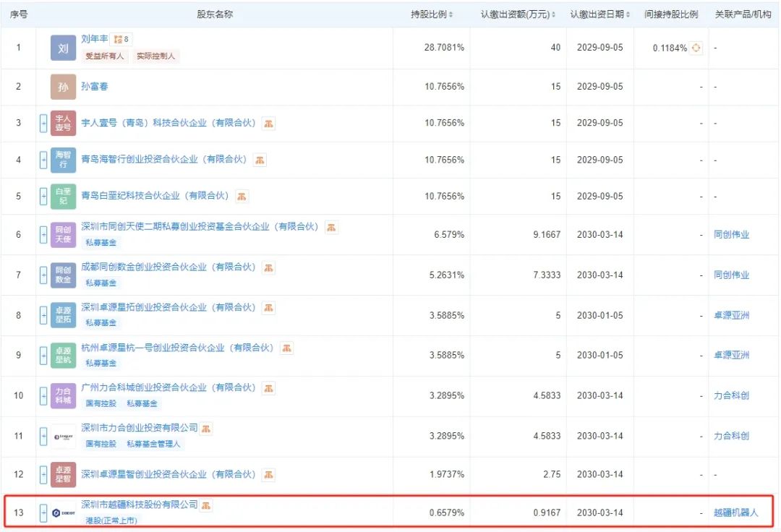Expand row 9 杭州卓源星杭一号 shareholder details
The width and height of the screenshot is (781, 532).
coord(43,356)
